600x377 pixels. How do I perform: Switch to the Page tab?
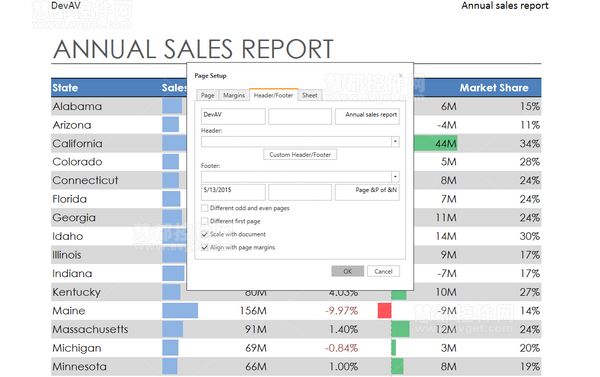207,95
